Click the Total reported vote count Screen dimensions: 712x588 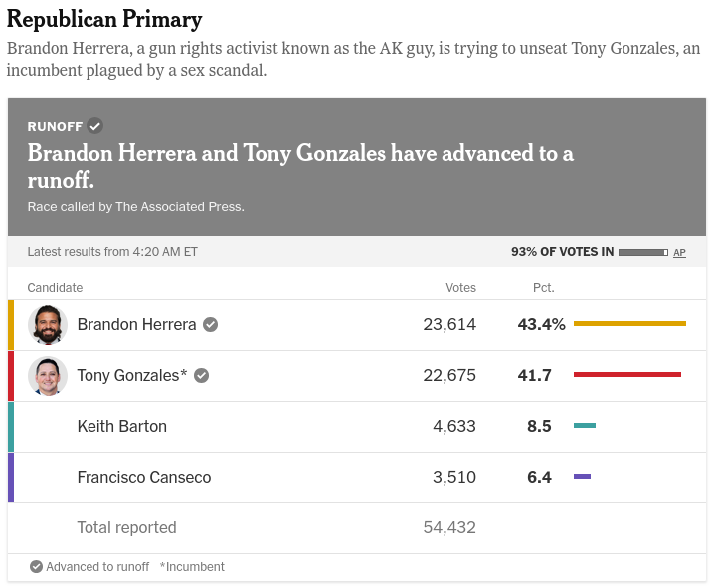[449, 527]
